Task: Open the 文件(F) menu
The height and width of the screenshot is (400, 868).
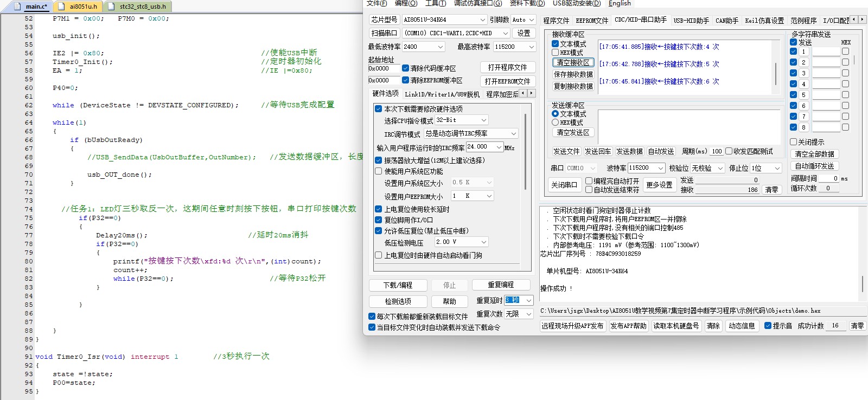Action: [x=376, y=3]
